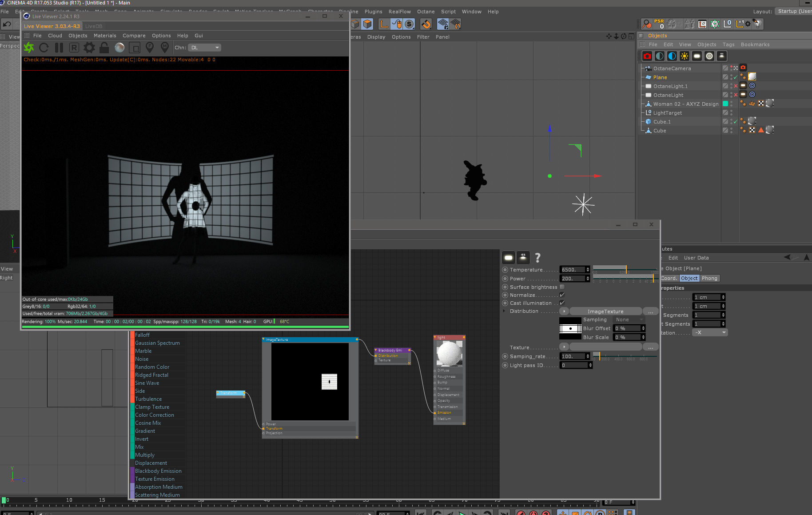Select Blackbody Emission in the node list
812x515 pixels.
[158, 471]
